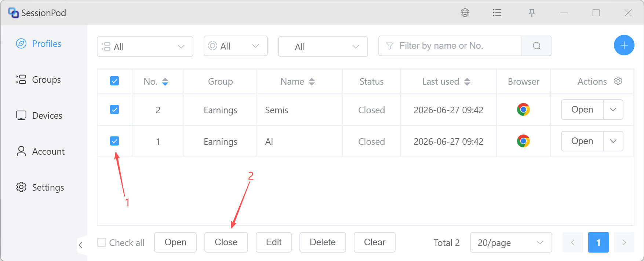
Task: Click the Chrome browser icon in AI row
Action: coord(523,141)
